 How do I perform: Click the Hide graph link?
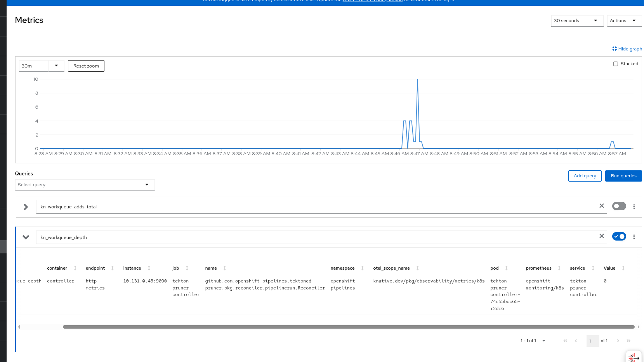[x=627, y=49]
